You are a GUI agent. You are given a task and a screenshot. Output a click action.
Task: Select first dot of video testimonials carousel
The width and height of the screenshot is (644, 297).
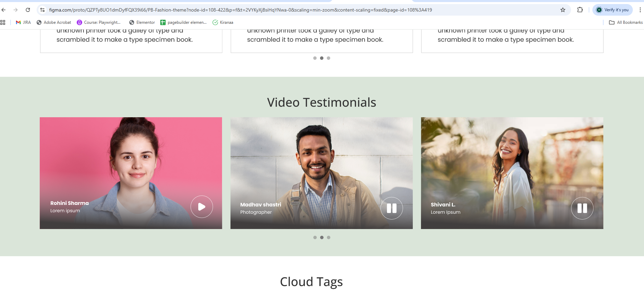tap(315, 238)
